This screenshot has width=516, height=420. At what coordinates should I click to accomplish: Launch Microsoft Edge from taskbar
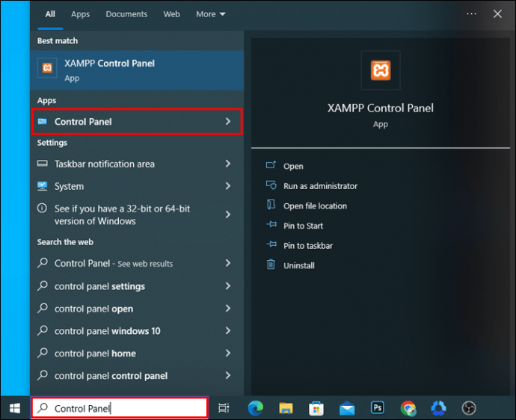pos(255,408)
